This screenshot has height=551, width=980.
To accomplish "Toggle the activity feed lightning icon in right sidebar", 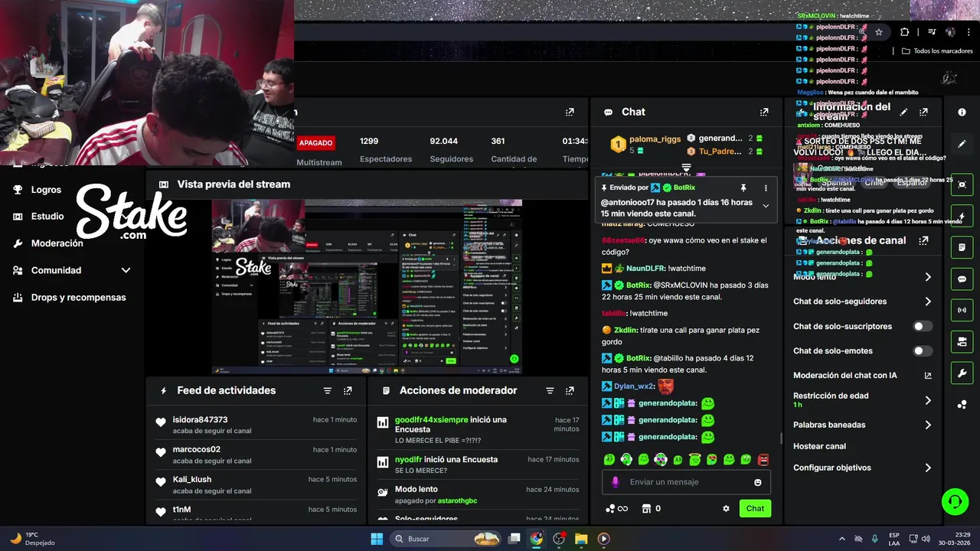I will (x=962, y=216).
